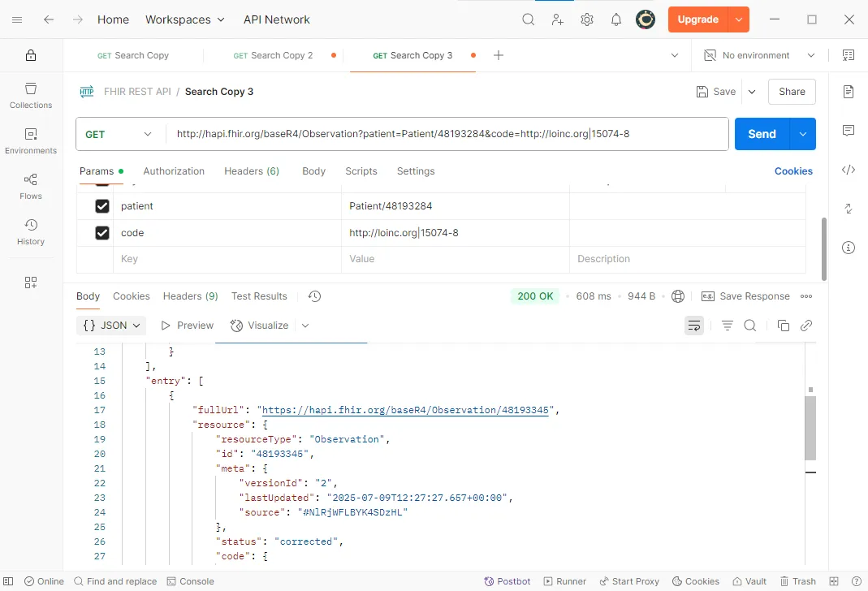This screenshot has height=591, width=868.
Task: Toggle word wrap in response
Action: (x=694, y=326)
